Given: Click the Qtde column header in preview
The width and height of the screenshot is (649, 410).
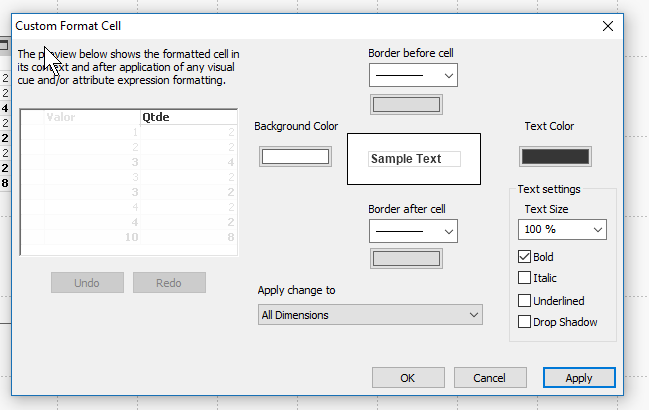Looking at the screenshot, I should (x=187, y=116).
